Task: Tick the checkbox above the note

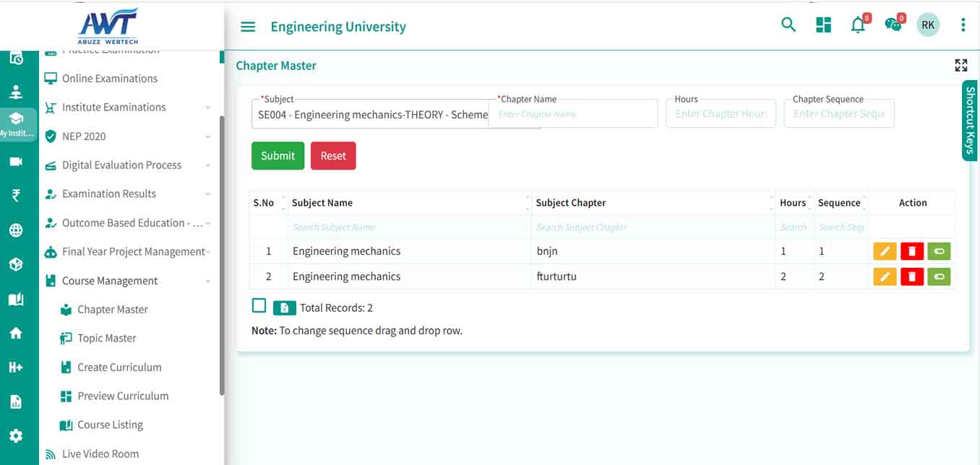Action: [x=259, y=305]
